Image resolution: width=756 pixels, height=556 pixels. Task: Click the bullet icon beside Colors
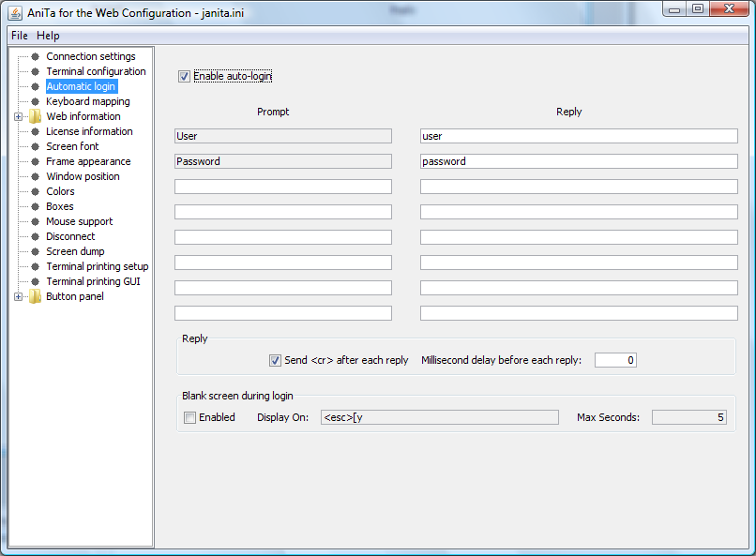click(36, 192)
